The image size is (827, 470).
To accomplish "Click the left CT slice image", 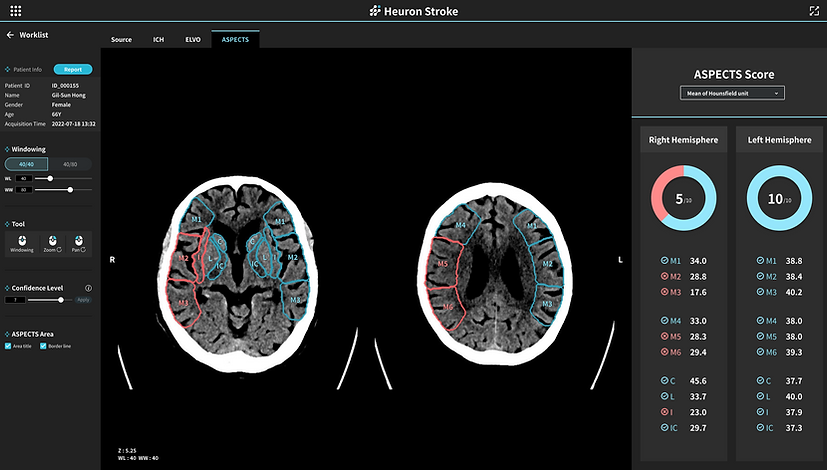I will pos(237,274).
